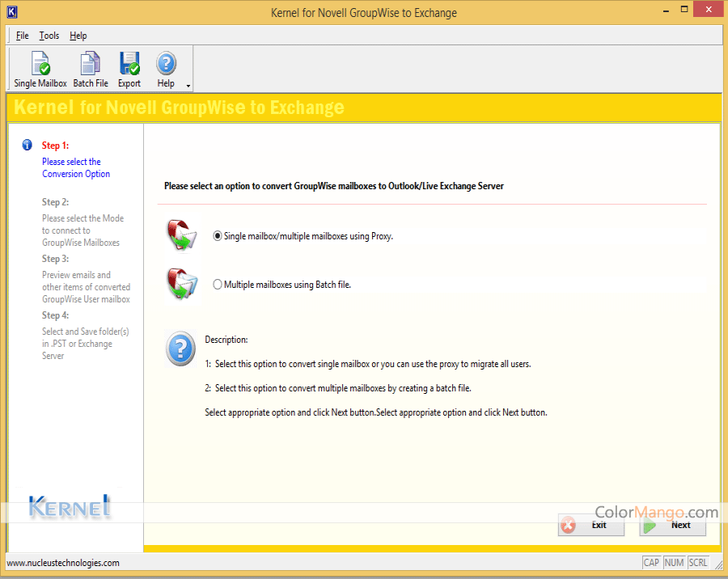
Task: Open the File menu
Action: tap(22, 36)
